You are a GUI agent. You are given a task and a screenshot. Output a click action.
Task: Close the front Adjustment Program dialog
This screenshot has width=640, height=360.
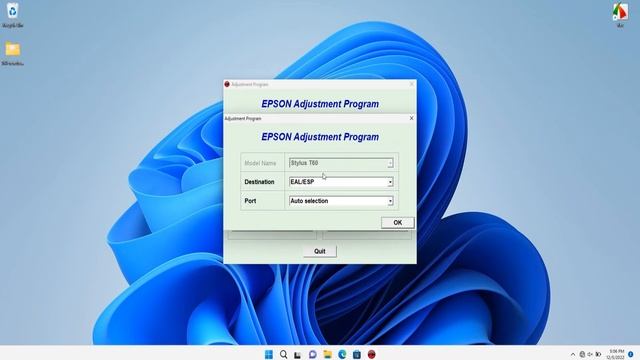click(411, 118)
